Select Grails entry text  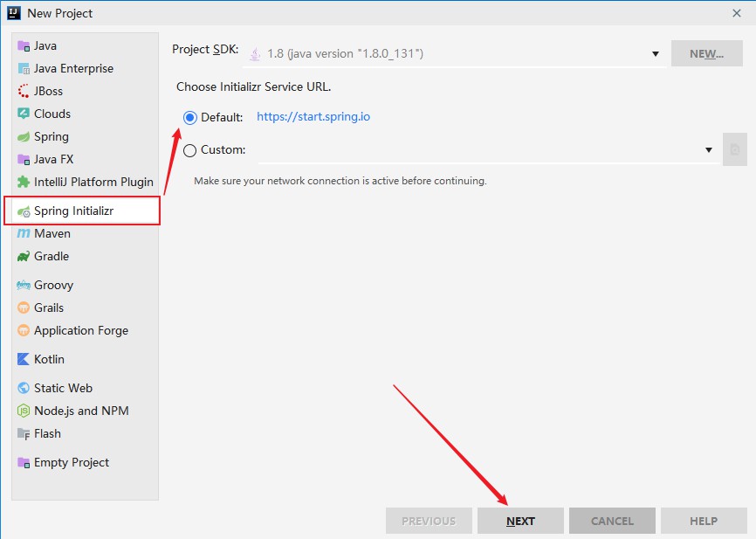tap(49, 308)
